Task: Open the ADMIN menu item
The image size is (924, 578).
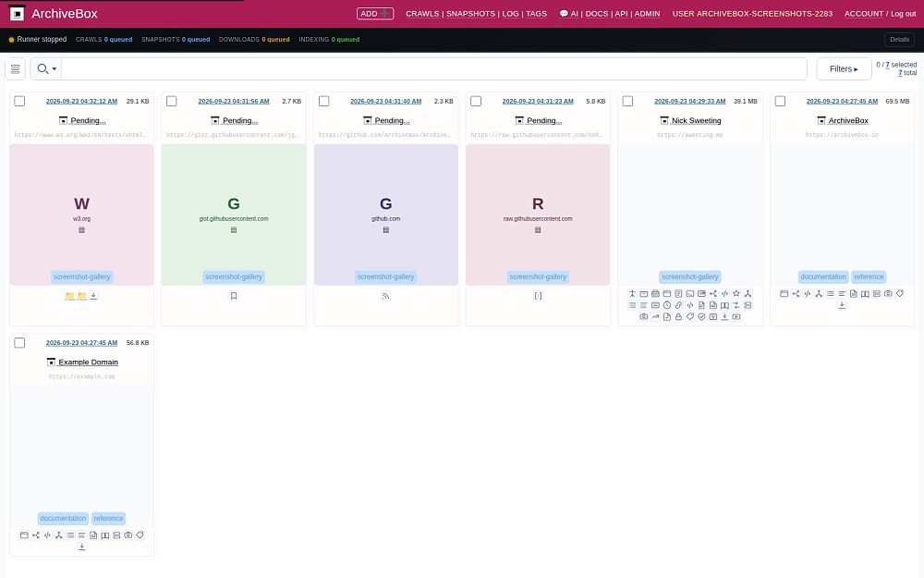Action: click(647, 14)
